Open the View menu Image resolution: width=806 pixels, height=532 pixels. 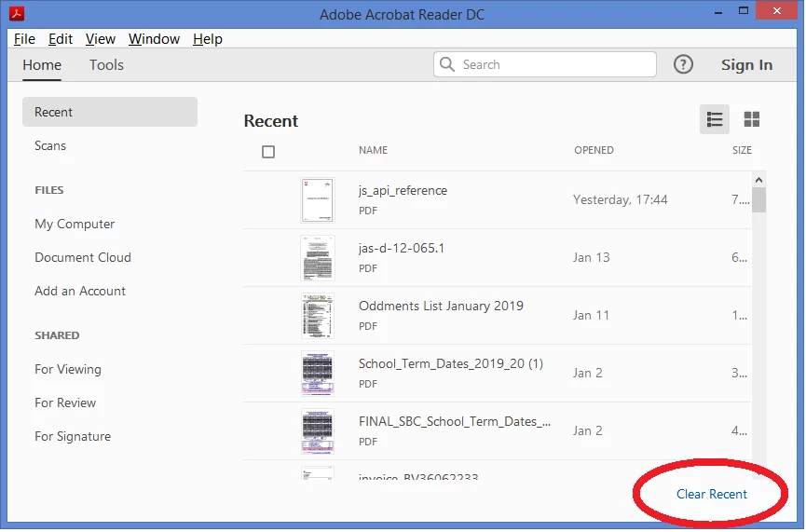point(101,39)
